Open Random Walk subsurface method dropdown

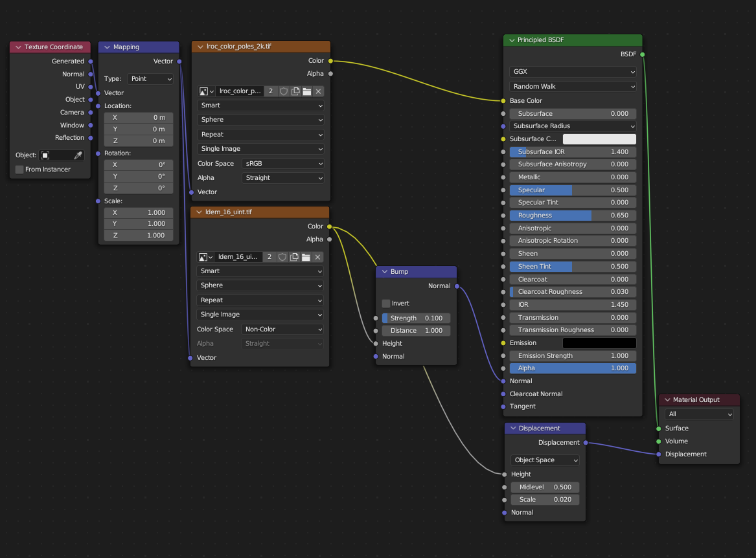(x=573, y=86)
